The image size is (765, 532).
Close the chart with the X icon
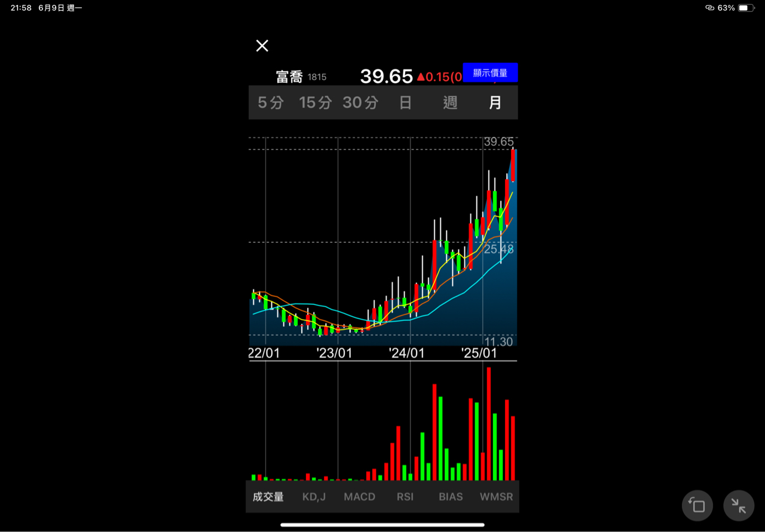click(262, 46)
